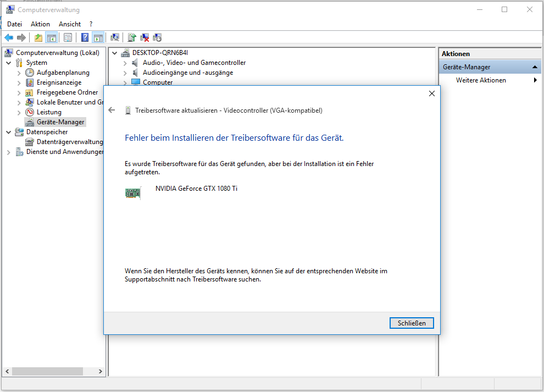Screen dimensions: 544x392
Task: Toggle the action pane toolbar icon
Action: [x=98, y=37]
